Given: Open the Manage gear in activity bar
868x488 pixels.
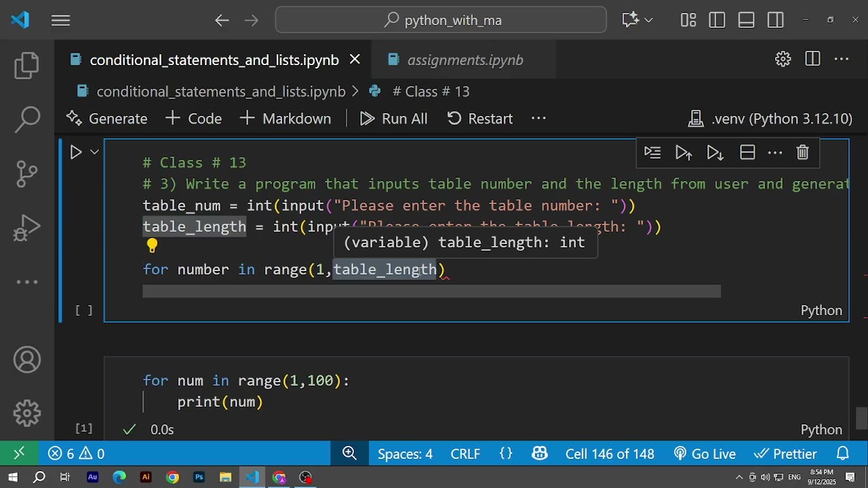Looking at the screenshot, I should click(27, 413).
